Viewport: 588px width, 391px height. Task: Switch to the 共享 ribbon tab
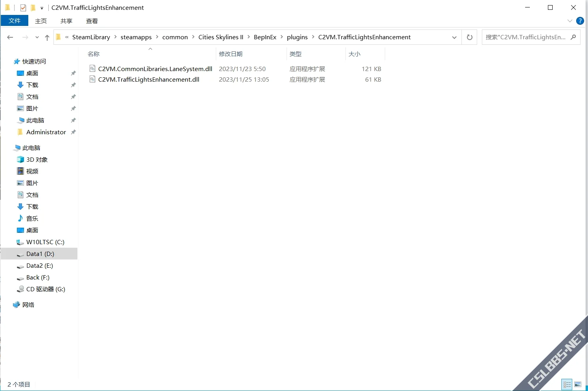tap(66, 21)
